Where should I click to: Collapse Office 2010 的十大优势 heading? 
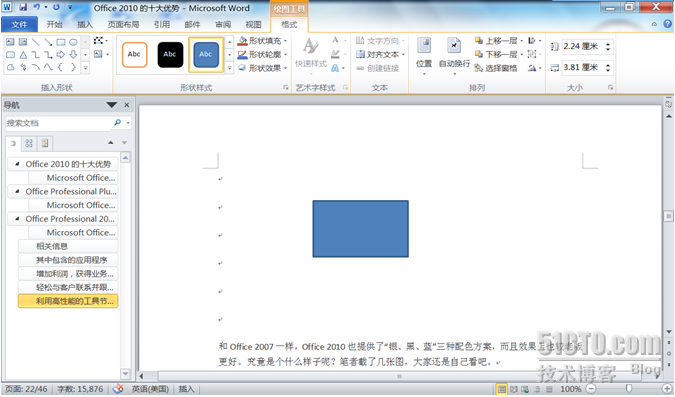pos(17,164)
